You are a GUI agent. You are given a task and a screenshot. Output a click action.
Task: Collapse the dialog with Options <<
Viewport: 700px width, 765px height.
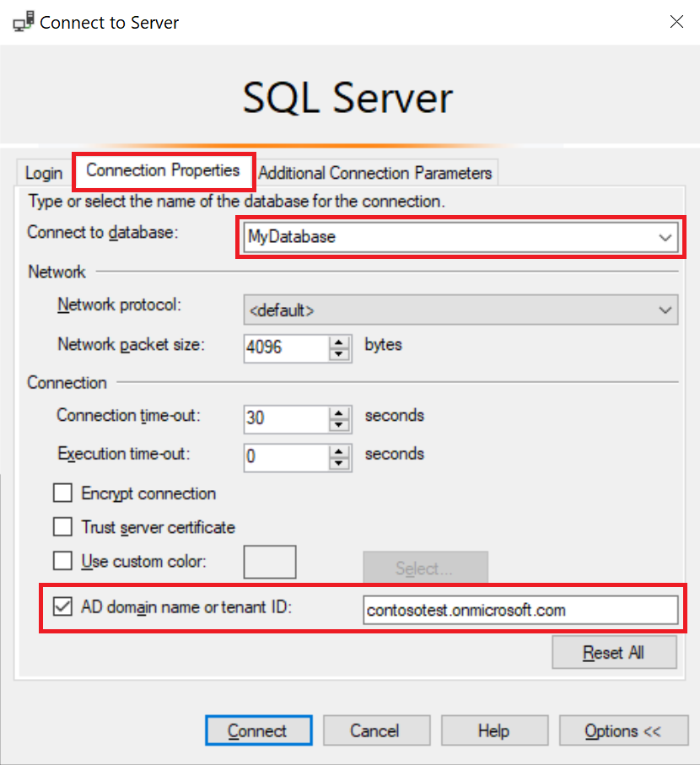click(623, 730)
